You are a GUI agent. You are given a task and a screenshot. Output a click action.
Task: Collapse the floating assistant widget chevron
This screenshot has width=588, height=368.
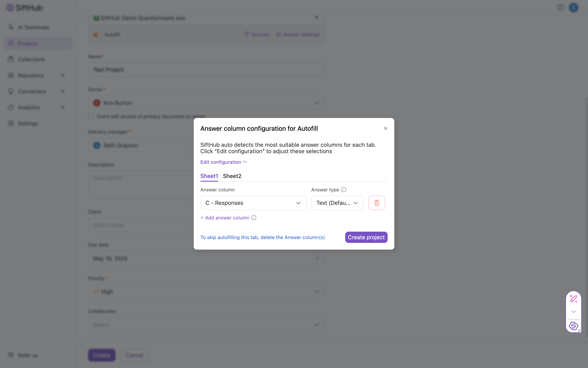(573, 312)
